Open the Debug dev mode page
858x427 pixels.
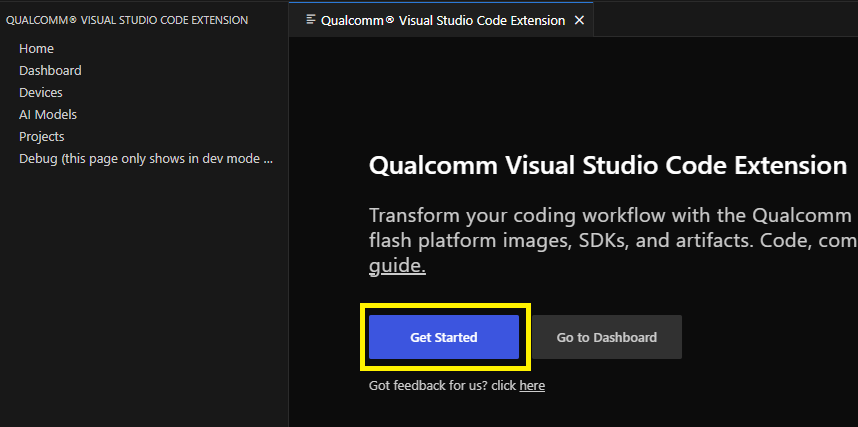click(x=146, y=159)
